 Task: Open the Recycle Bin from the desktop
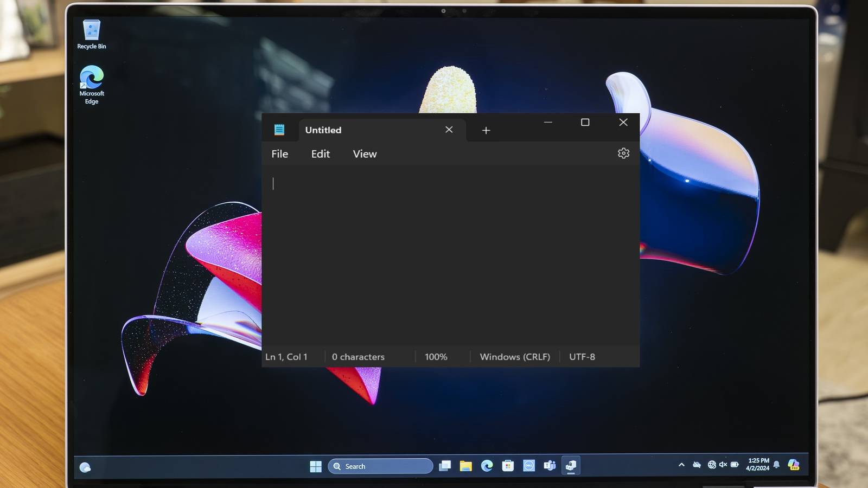(91, 30)
